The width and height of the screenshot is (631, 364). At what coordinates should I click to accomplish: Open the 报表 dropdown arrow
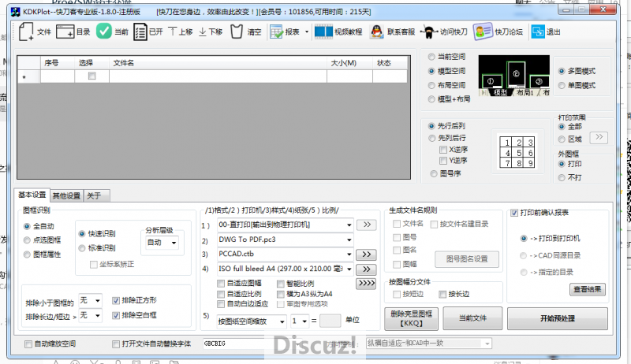(307, 32)
